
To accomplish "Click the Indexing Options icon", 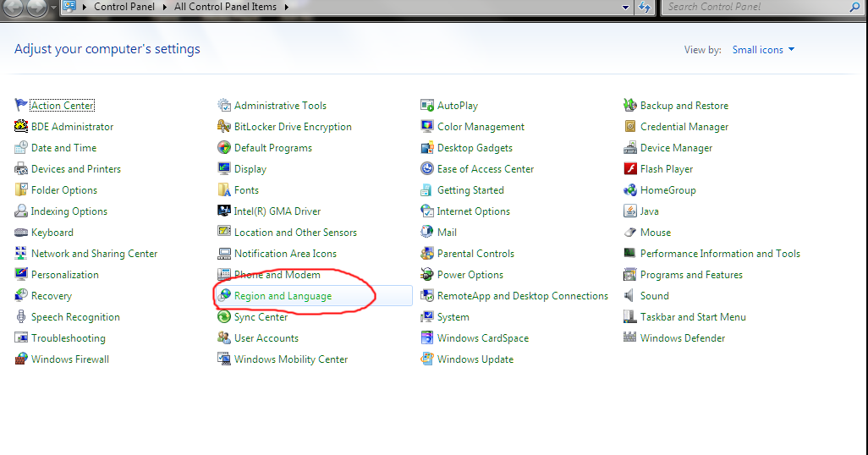I will [21, 211].
